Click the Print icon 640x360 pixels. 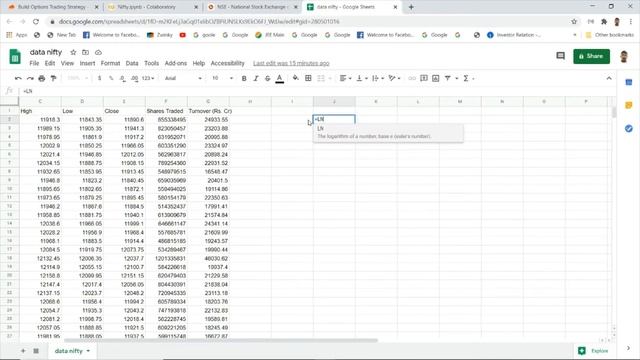tap(42, 78)
